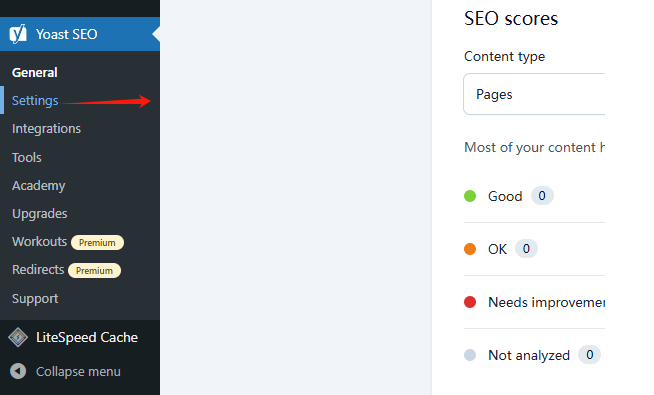Open the Content type Pages dropdown
Image resolution: width=654 pixels, height=395 pixels.
[534, 94]
